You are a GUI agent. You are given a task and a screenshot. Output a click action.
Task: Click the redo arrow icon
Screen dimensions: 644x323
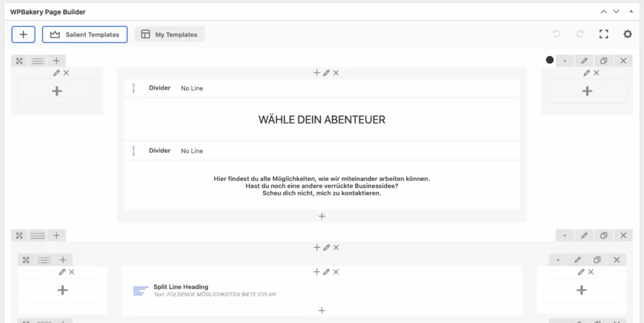coord(580,34)
